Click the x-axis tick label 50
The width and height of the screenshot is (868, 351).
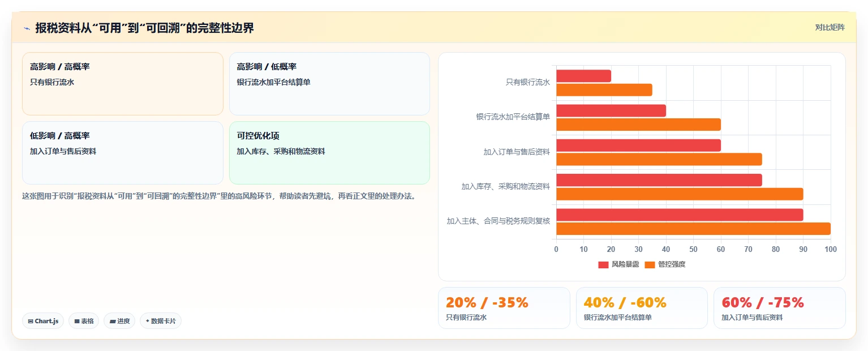point(693,250)
